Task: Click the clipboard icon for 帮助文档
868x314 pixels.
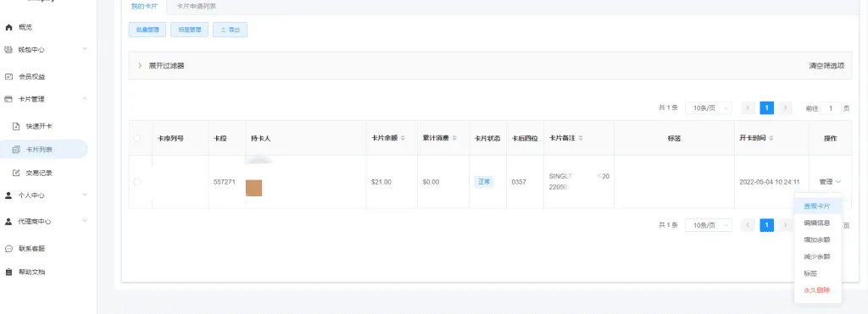Action: (8, 272)
